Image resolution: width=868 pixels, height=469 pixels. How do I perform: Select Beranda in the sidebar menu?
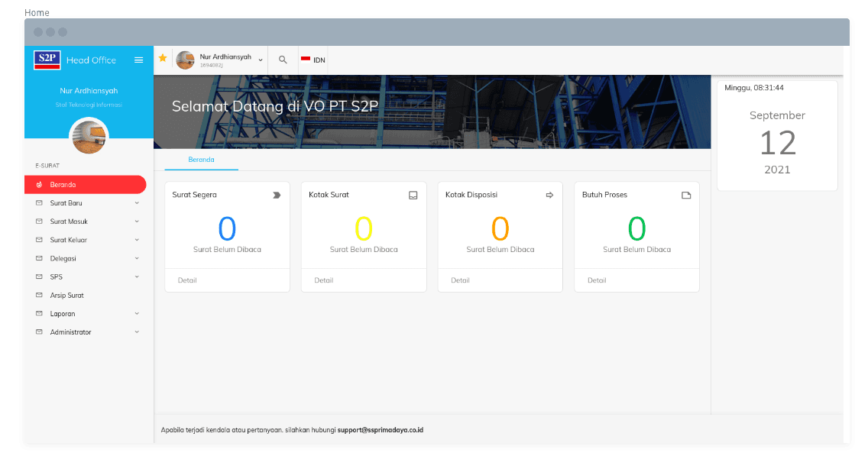[x=86, y=185]
